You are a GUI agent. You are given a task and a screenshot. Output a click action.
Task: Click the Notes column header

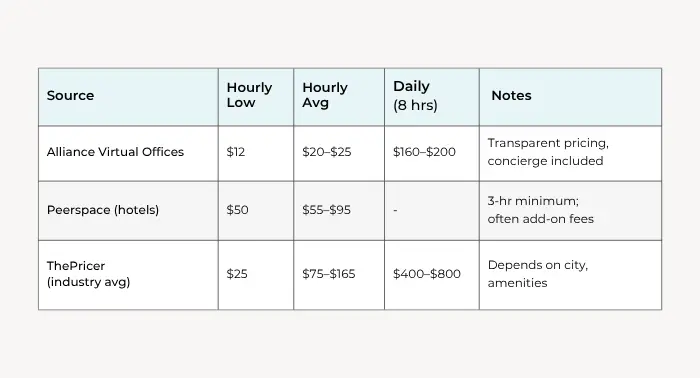click(571, 97)
